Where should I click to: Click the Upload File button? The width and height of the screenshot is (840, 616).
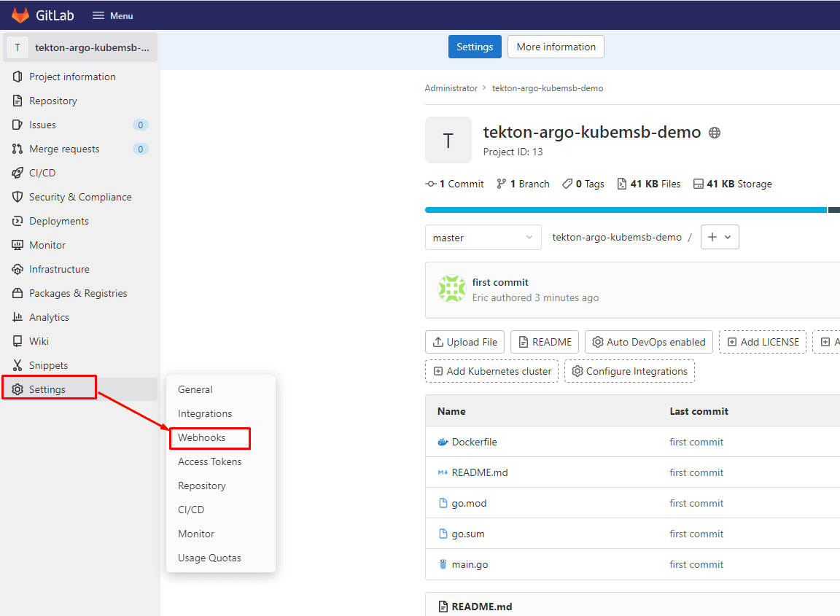[464, 342]
